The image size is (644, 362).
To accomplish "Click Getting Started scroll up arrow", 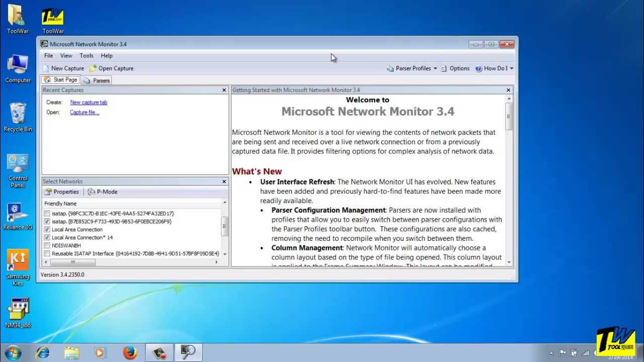I will tap(509, 99).
